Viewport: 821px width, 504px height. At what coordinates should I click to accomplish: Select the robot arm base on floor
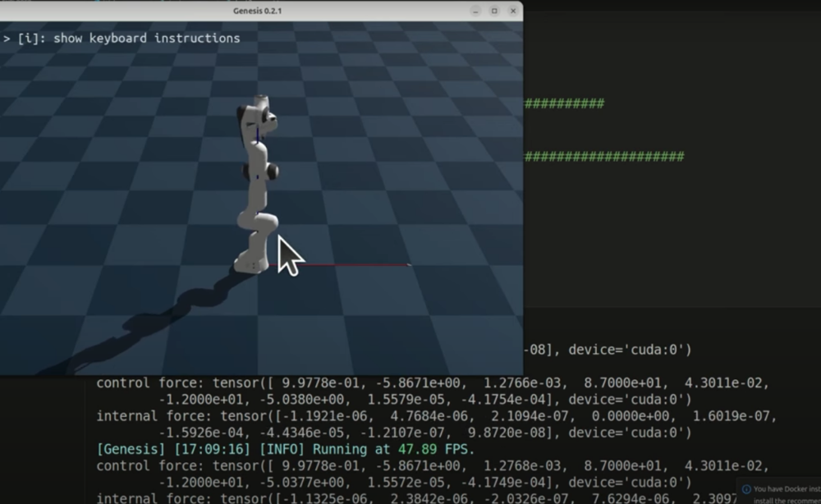(x=250, y=263)
